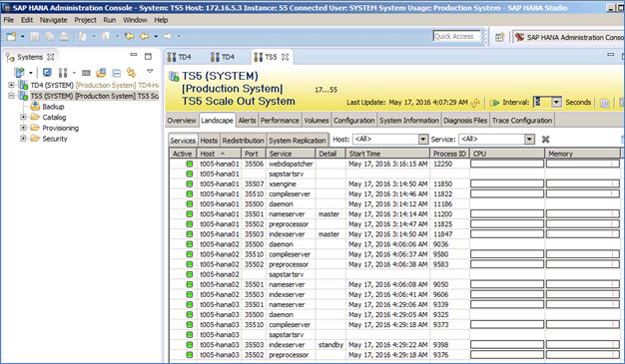Switch to the Trace Configuration tab
Viewport: 625px width, 364px height.
tap(522, 121)
